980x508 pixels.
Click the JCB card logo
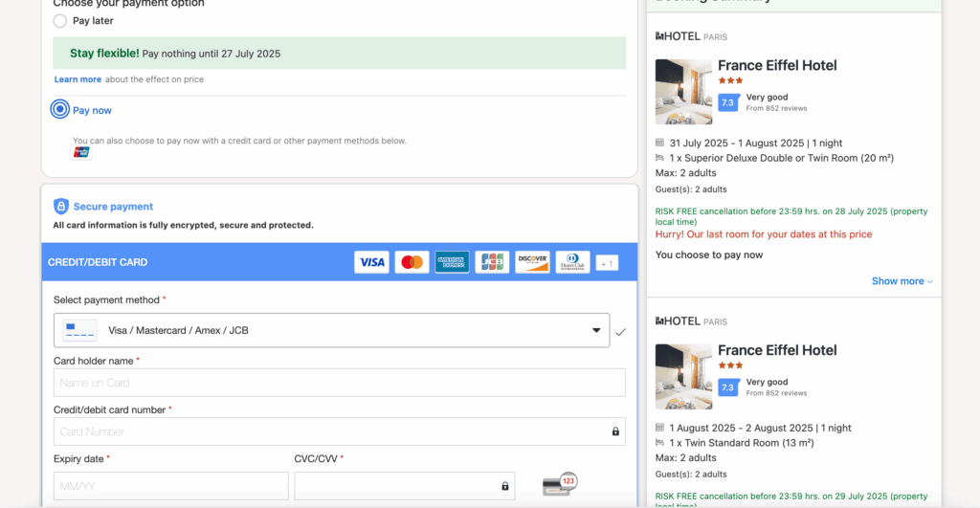point(492,262)
